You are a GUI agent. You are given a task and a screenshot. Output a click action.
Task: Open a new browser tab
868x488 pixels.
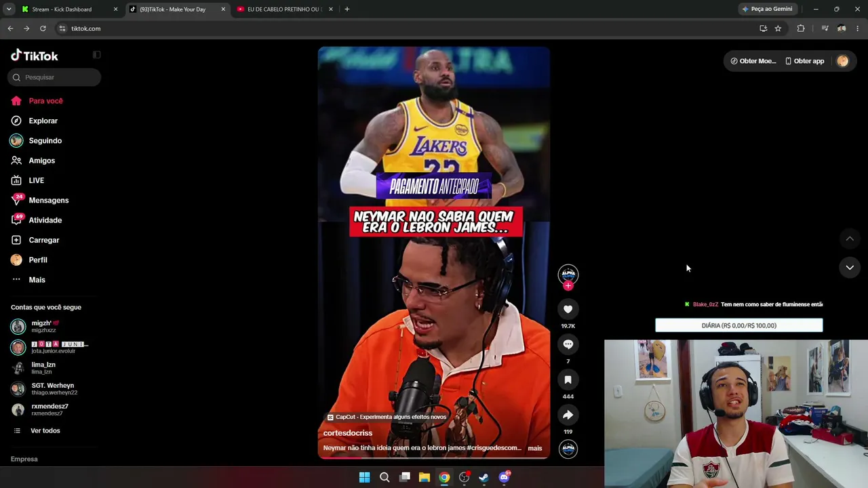pyautogui.click(x=347, y=9)
